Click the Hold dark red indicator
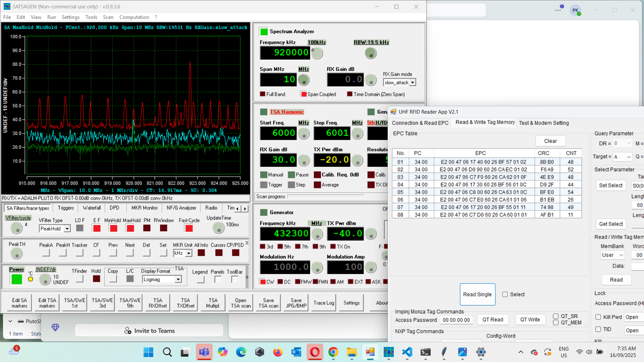The height and width of the screenshot is (362, 644). click(96, 279)
